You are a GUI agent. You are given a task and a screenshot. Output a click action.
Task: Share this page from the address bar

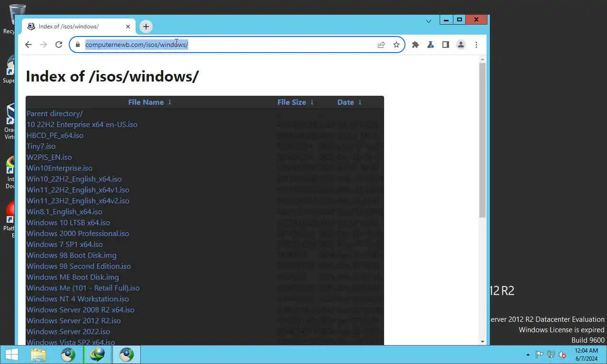(x=381, y=45)
